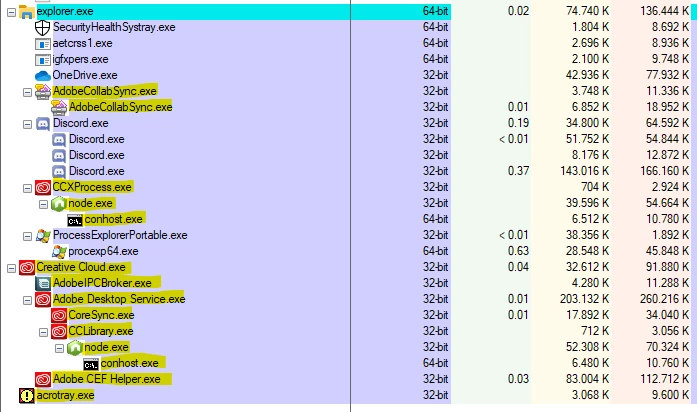Select the procexp64.exe process name

(103, 251)
